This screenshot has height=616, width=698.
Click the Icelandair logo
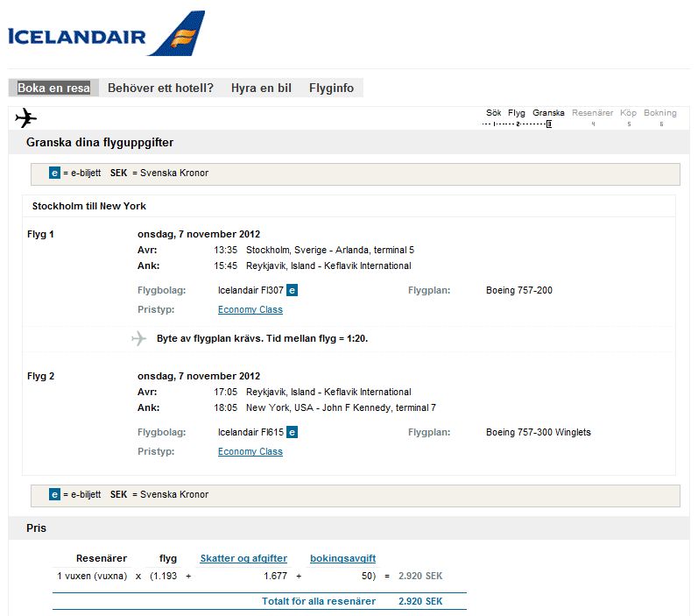(105, 33)
